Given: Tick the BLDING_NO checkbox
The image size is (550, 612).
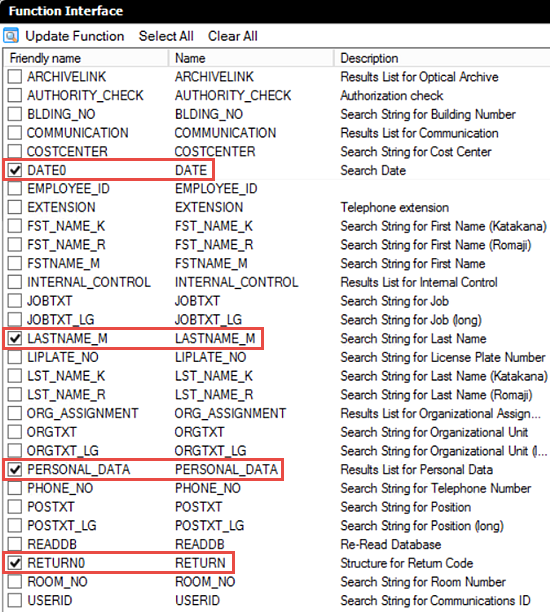Looking at the screenshot, I should 15,114.
